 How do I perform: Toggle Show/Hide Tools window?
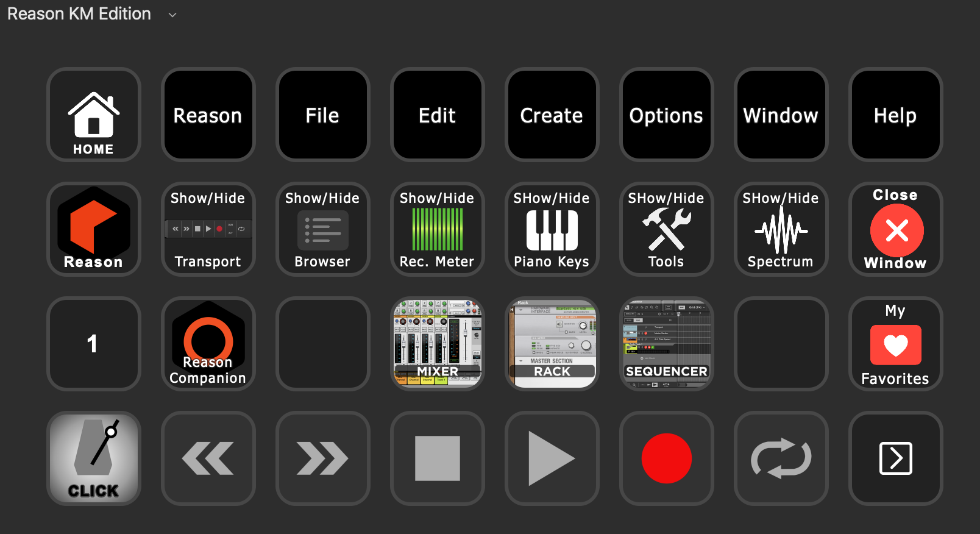pyautogui.click(x=667, y=229)
